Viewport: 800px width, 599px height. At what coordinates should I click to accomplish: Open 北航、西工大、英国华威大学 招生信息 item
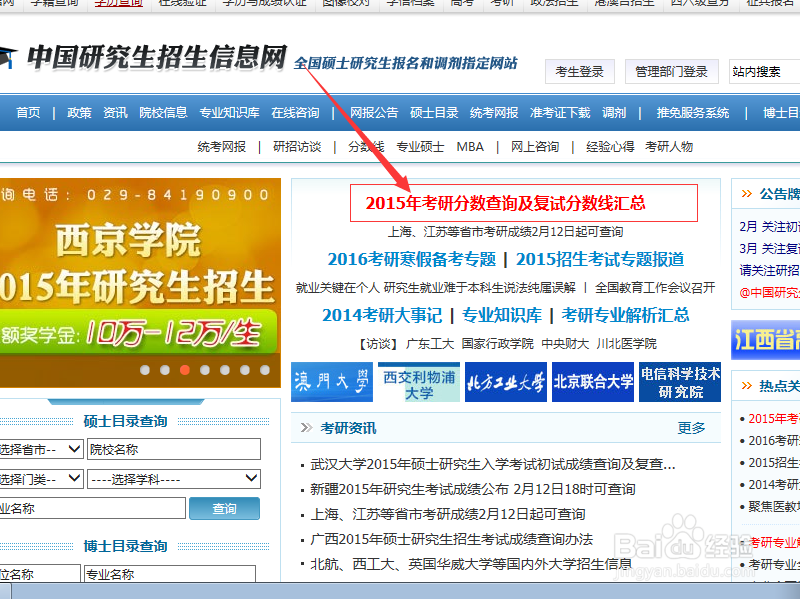tap(471, 564)
